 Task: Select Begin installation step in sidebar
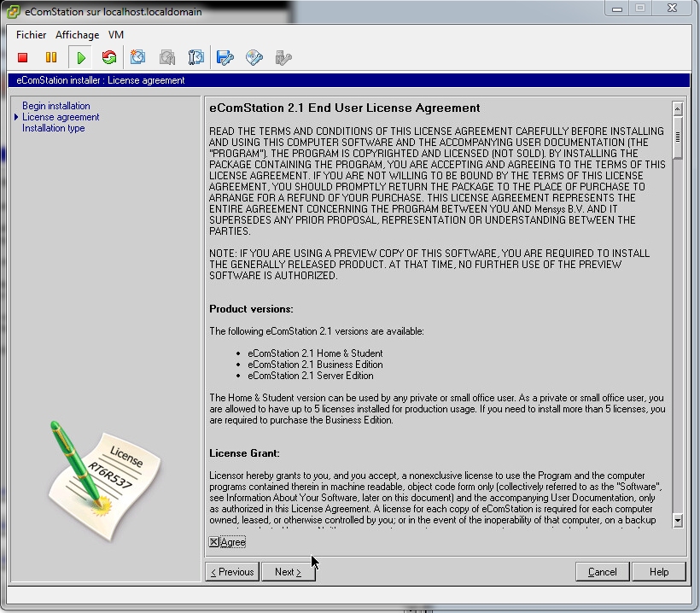coord(56,106)
